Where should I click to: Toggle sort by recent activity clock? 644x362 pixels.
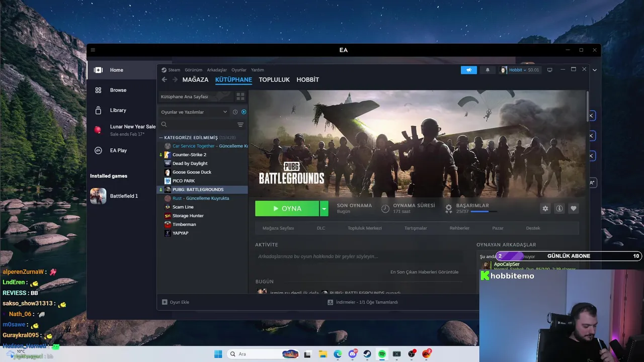pos(235,112)
